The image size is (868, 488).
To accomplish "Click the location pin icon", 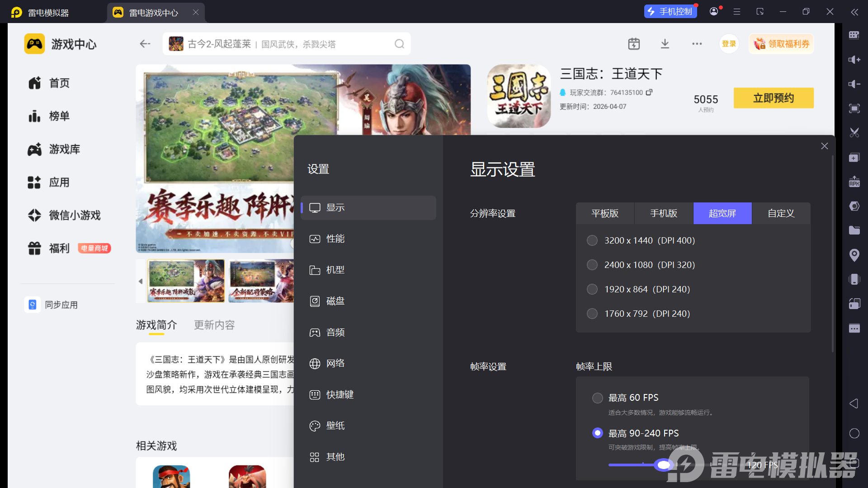I will (854, 255).
